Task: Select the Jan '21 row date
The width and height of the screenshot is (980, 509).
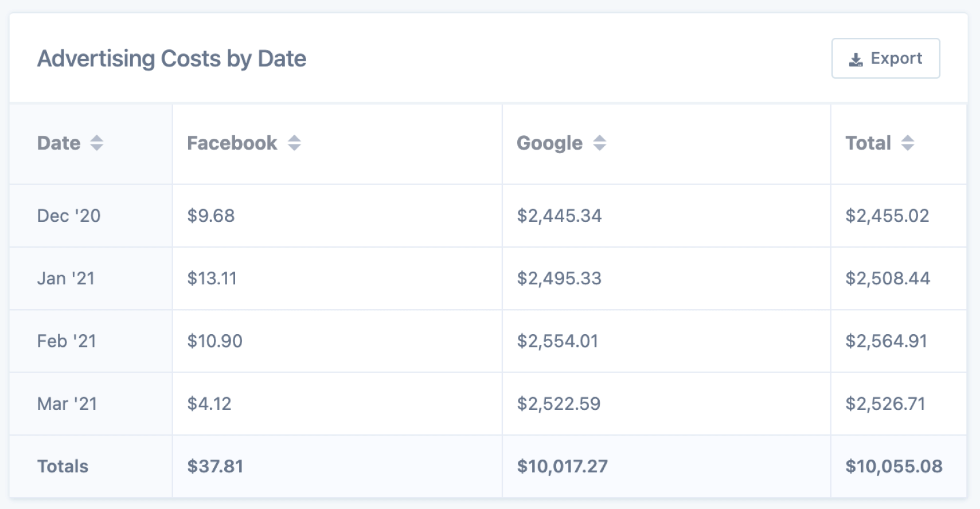Action: pyautogui.click(x=66, y=278)
